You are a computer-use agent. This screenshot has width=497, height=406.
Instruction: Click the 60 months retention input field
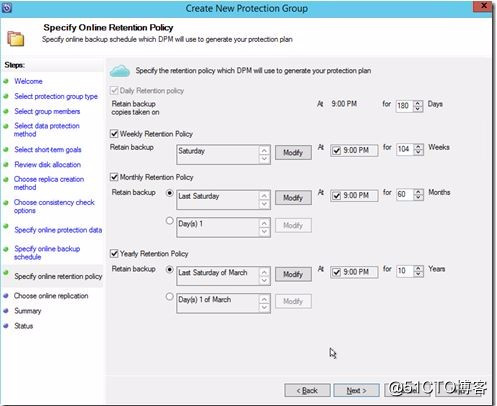click(404, 194)
